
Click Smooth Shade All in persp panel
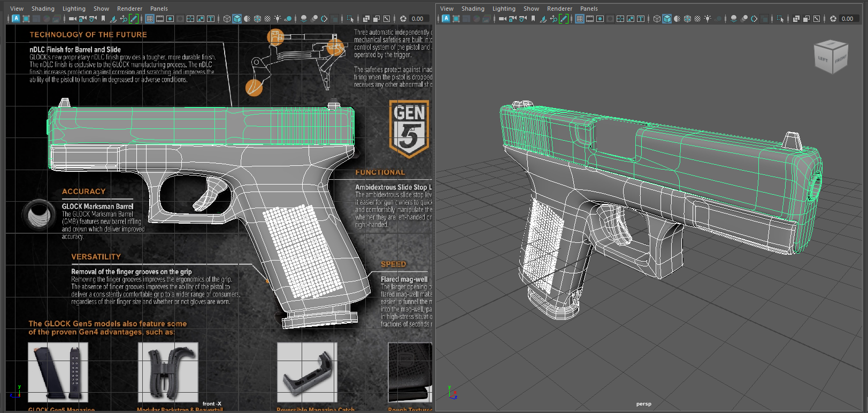667,19
